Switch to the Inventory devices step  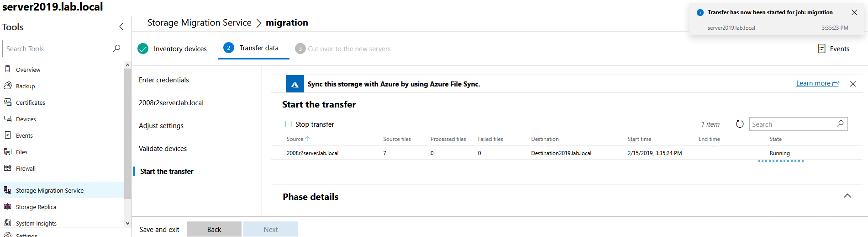pyautogui.click(x=172, y=48)
